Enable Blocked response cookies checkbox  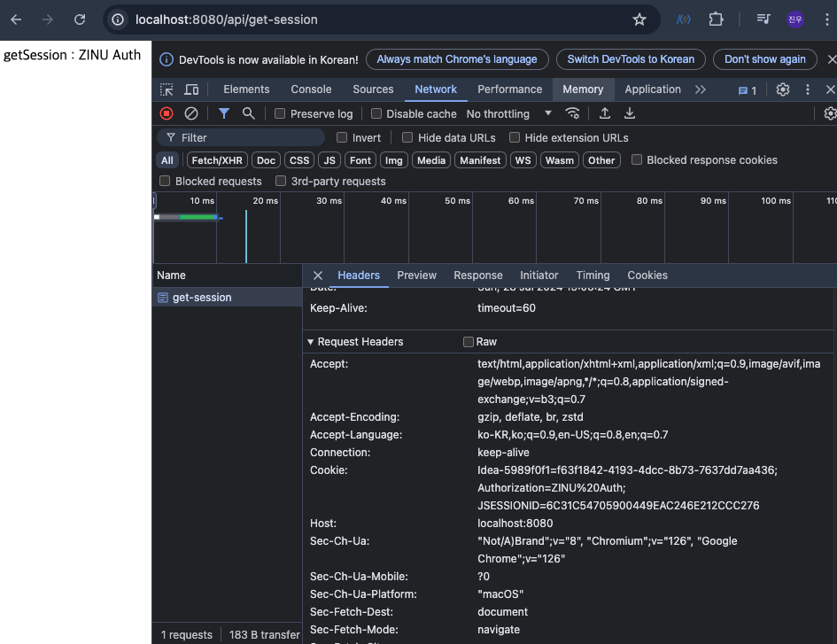coord(637,159)
